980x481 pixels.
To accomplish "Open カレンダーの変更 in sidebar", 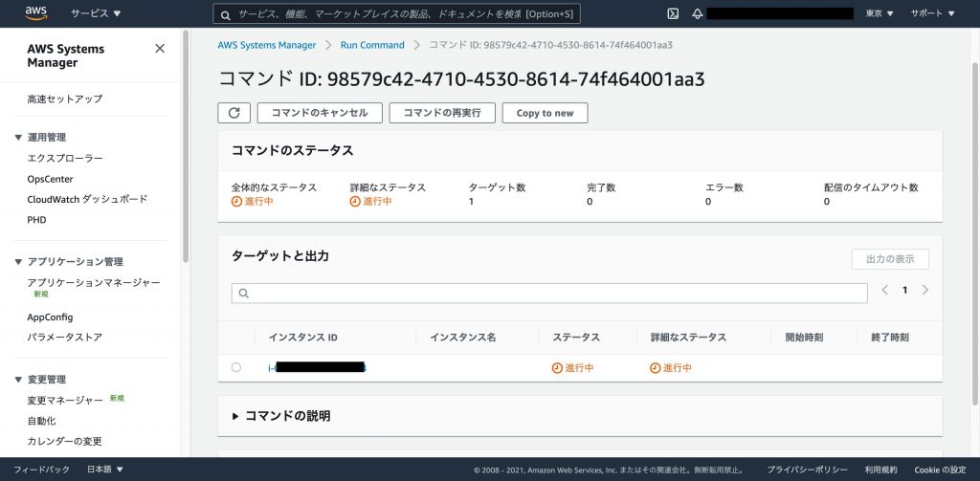I will pos(64,441).
